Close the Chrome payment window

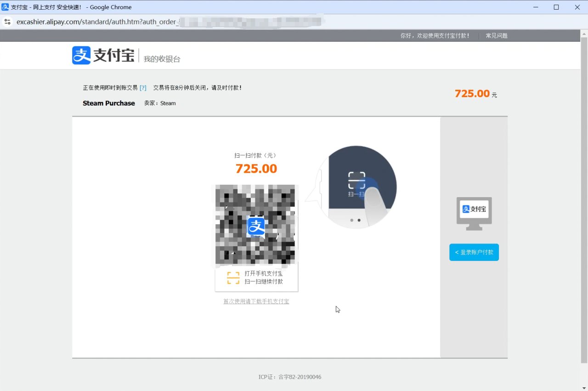click(x=577, y=7)
